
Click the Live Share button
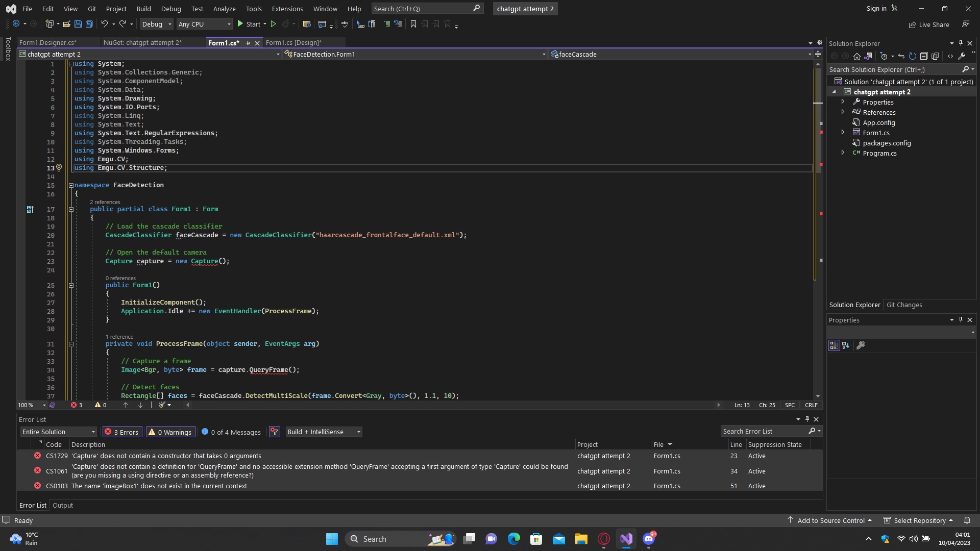[x=929, y=24]
